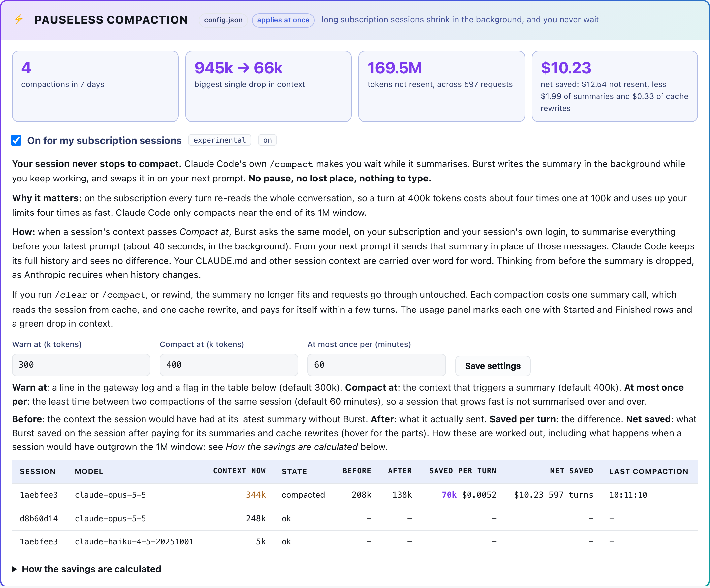The width and height of the screenshot is (710, 588).
Task: Select the '945k → 66k' biggest drop card
Action: [x=269, y=86]
